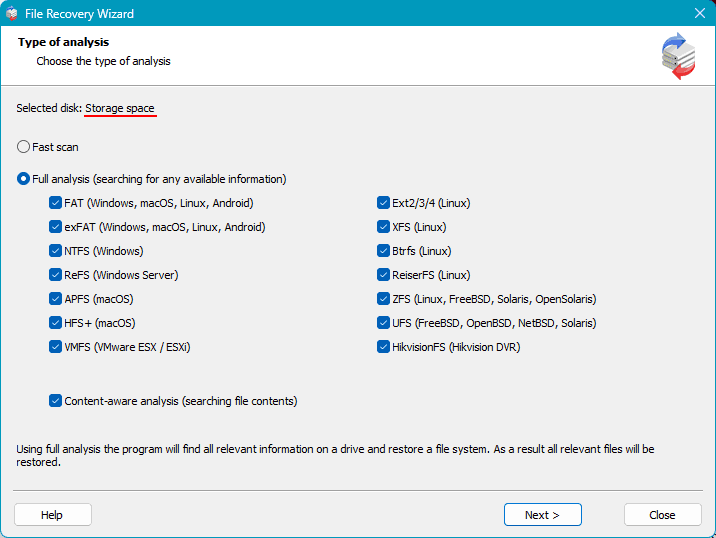Click the disk recovery arrows logo
716x538 pixels.
point(678,56)
